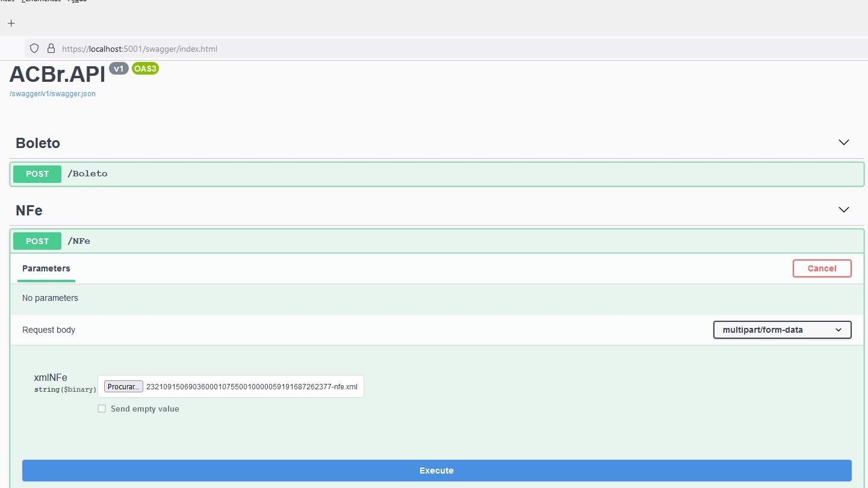Click the NFe section heading

click(29, 211)
